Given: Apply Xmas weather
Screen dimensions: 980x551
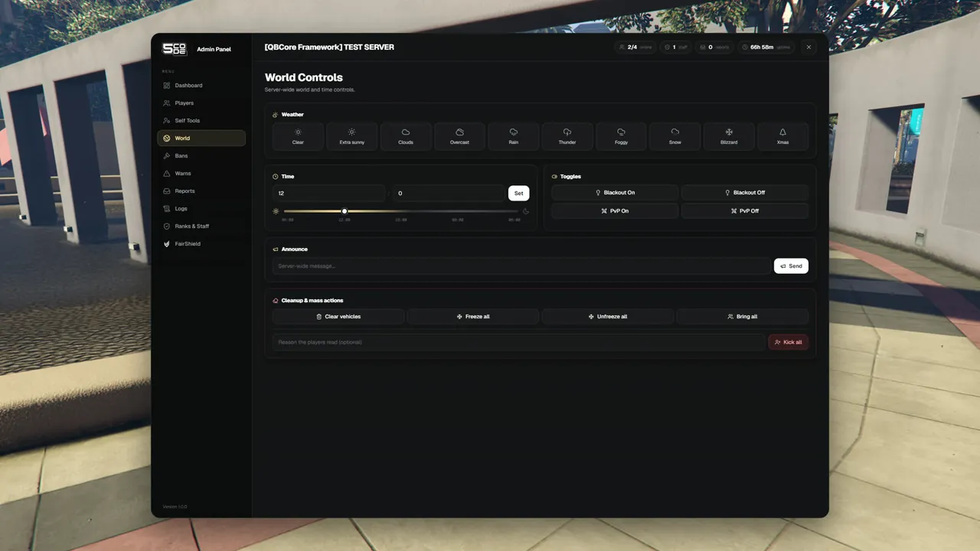Looking at the screenshot, I should (x=782, y=136).
